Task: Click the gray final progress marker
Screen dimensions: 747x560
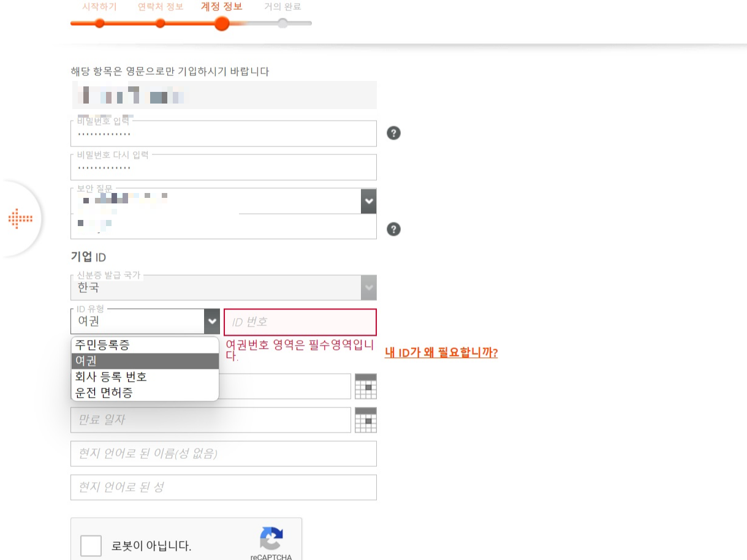Action: [282, 23]
